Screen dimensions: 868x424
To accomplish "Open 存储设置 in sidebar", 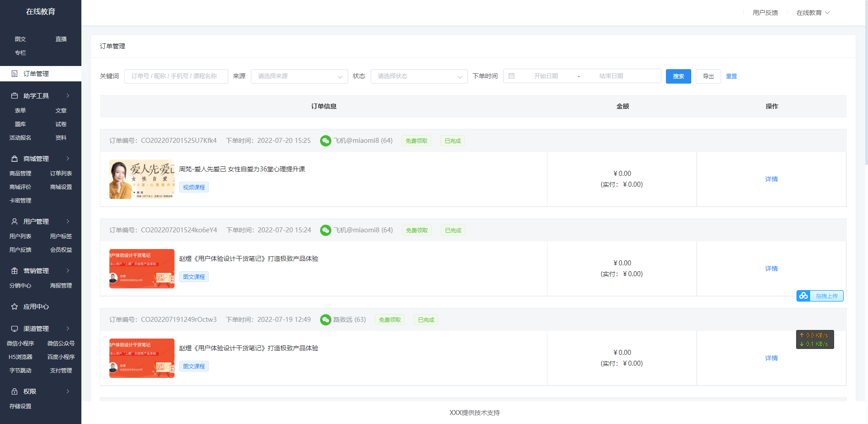I will coord(20,406).
